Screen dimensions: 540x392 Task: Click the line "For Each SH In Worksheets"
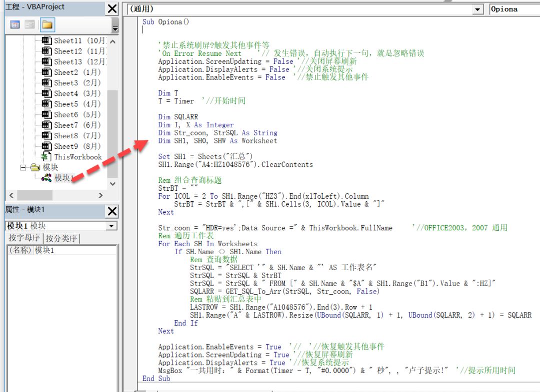click(207, 244)
